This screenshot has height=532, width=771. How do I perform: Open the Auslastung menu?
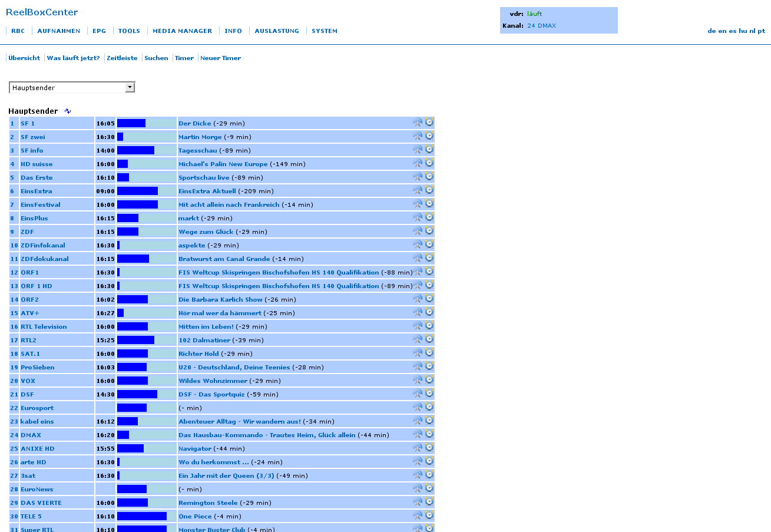click(x=277, y=31)
